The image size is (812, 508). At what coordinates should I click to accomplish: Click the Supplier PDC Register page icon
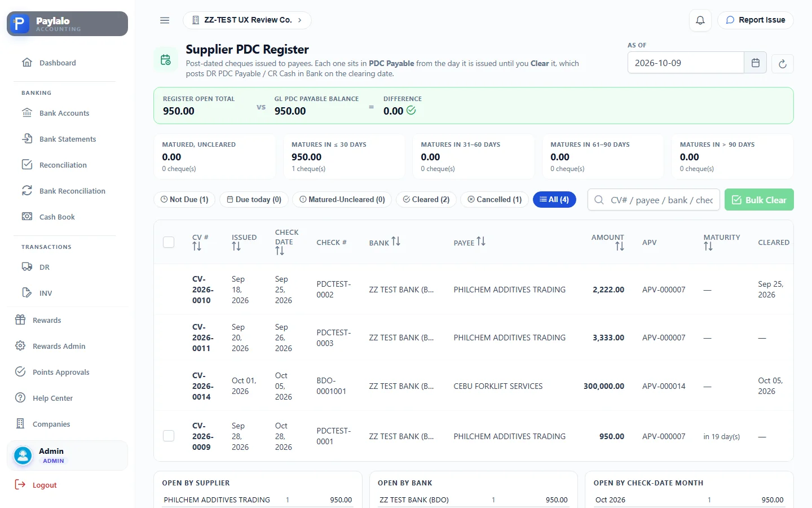coord(166,60)
